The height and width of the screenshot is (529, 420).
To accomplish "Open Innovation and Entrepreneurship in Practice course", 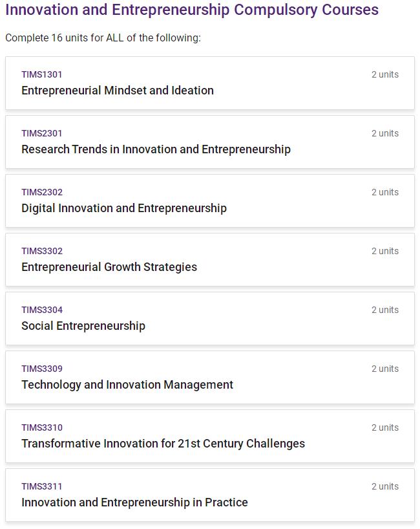I will [134, 502].
